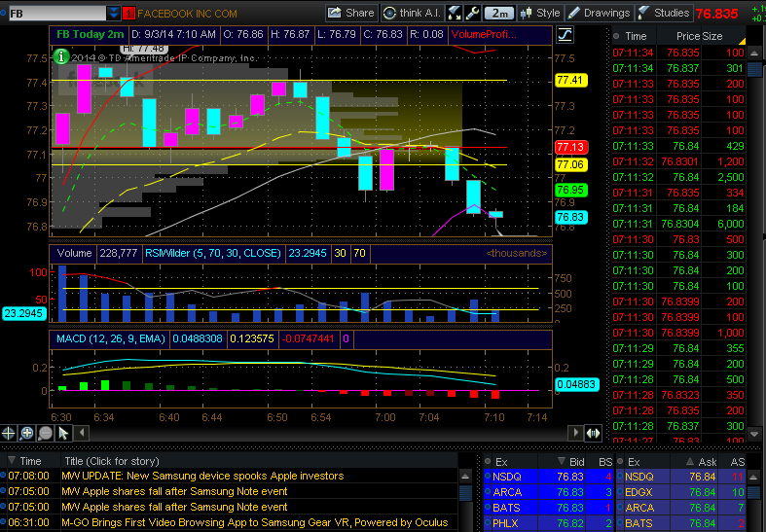Click the MACD (12, 26, 9, EMA) label
Screen dimensions: 766x532
(111, 338)
